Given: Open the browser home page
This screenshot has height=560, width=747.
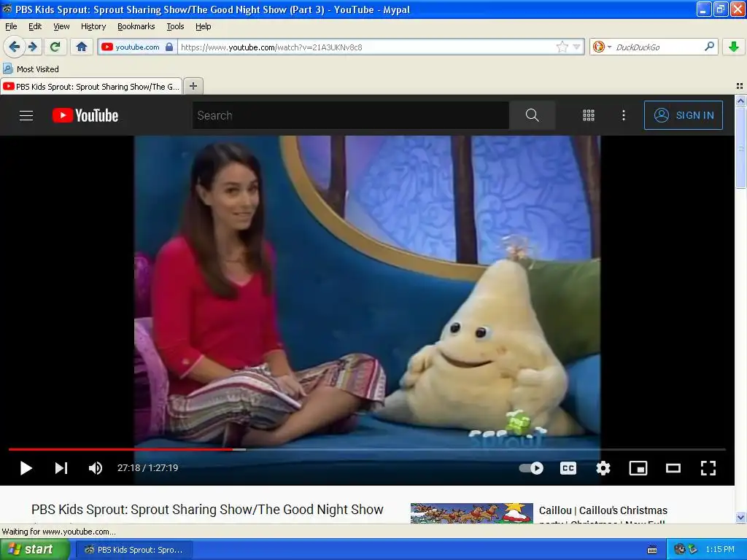Looking at the screenshot, I should coord(82,47).
